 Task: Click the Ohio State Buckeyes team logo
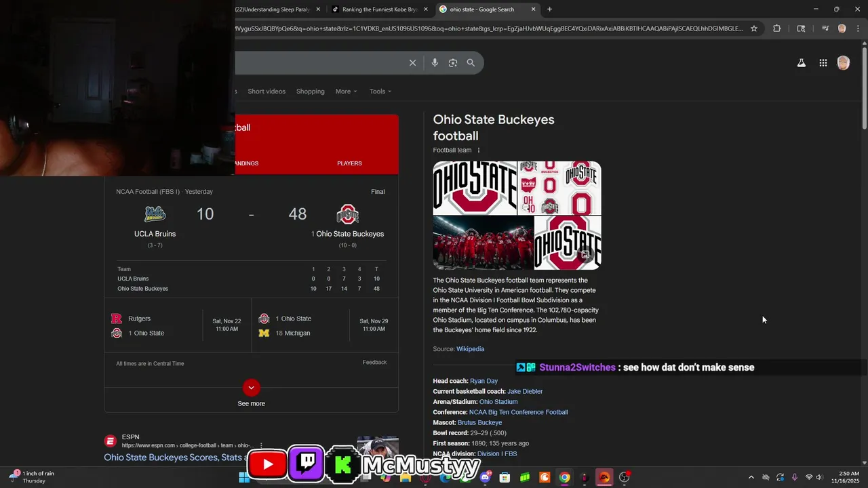[x=347, y=215]
